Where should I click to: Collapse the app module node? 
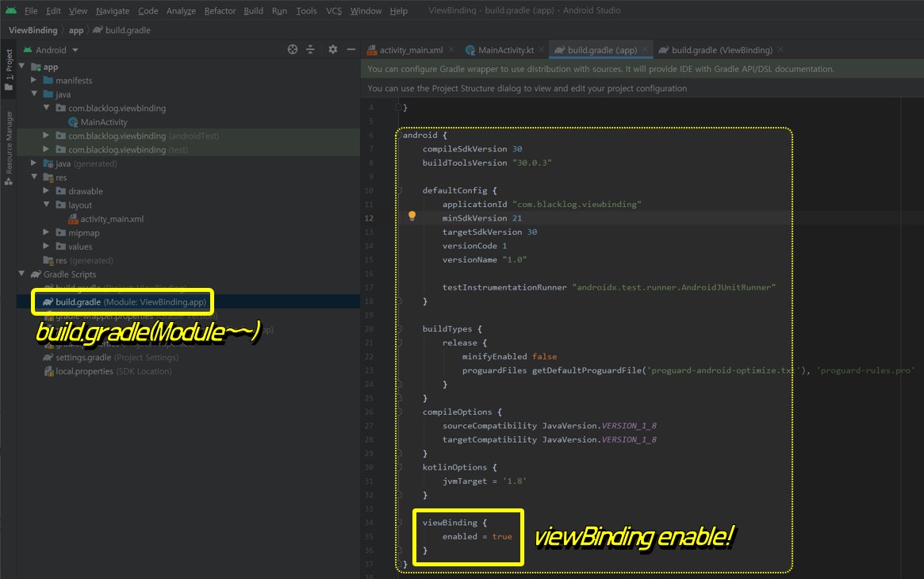point(21,67)
